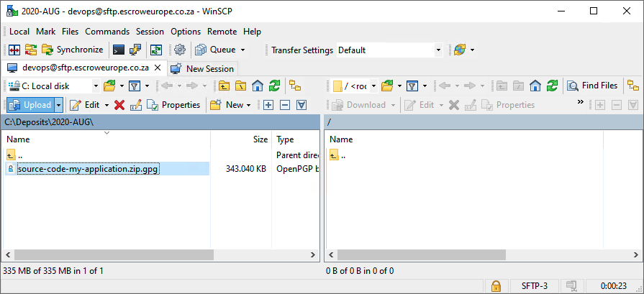
Task: Click local Select Files plus icon
Action: pos(268,105)
